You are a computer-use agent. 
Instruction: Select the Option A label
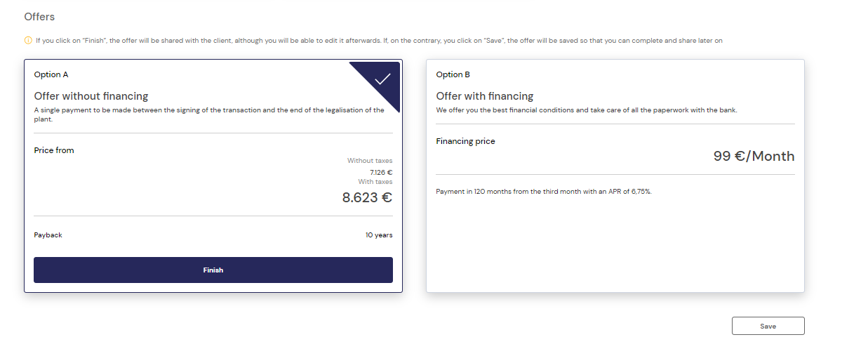click(x=51, y=74)
